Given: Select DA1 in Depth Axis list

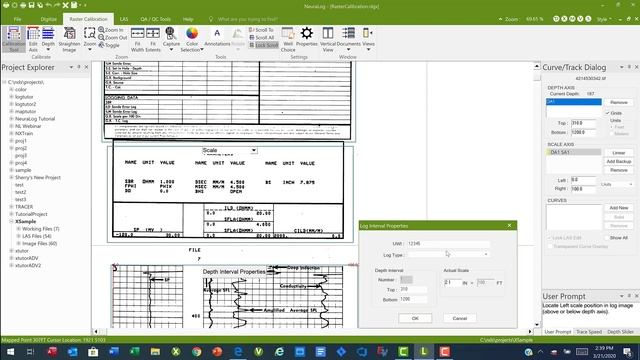Looking at the screenshot, I should pos(573,102).
